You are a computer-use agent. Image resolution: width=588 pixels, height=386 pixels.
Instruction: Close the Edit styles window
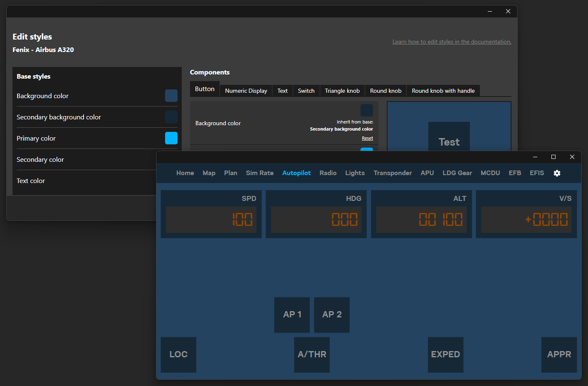tap(508, 12)
